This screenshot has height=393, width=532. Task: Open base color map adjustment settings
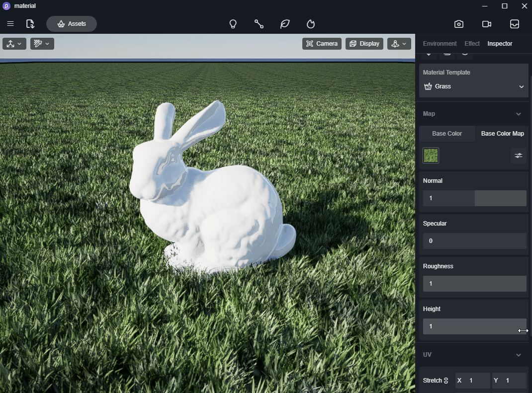519,156
